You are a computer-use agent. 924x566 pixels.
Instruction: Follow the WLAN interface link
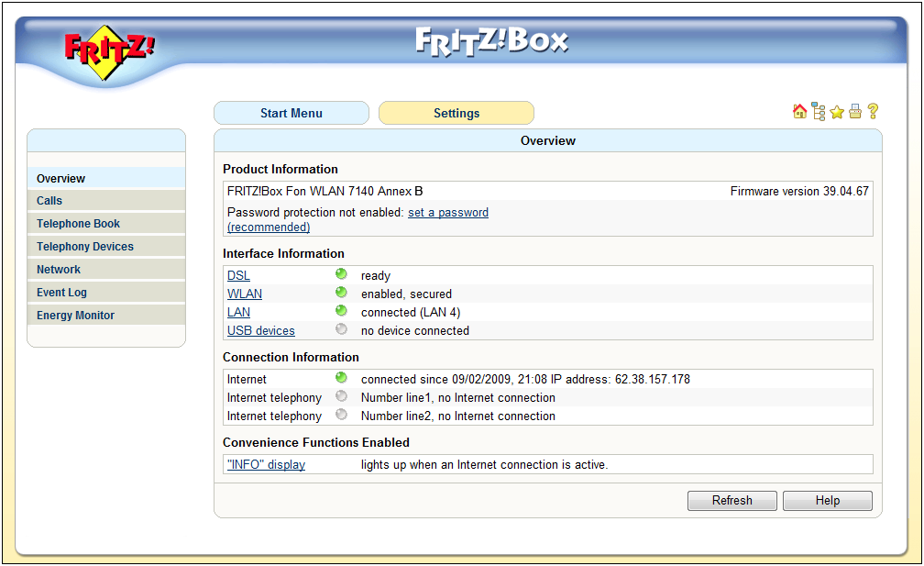pyautogui.click(x=245, y=294)
